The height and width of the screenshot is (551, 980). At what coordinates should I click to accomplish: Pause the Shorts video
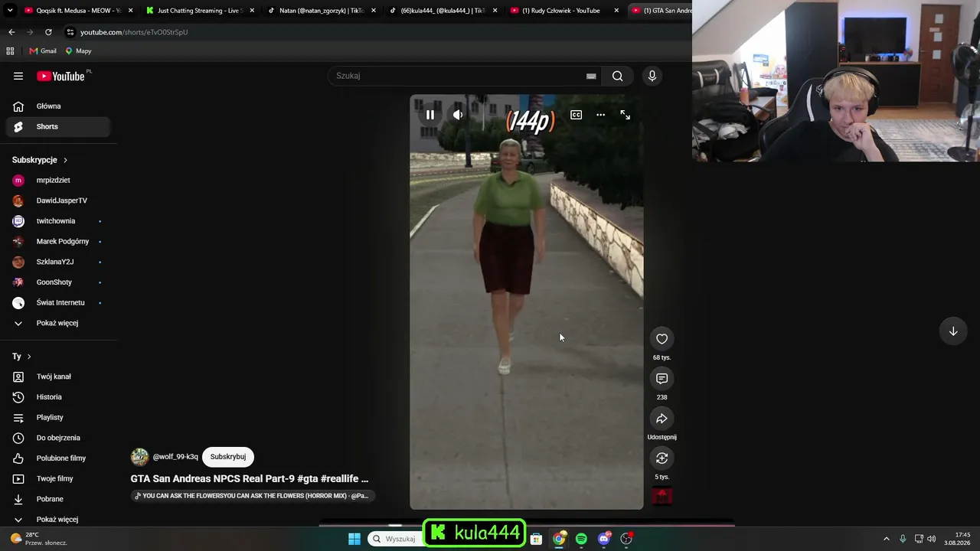tap(430, 115)
